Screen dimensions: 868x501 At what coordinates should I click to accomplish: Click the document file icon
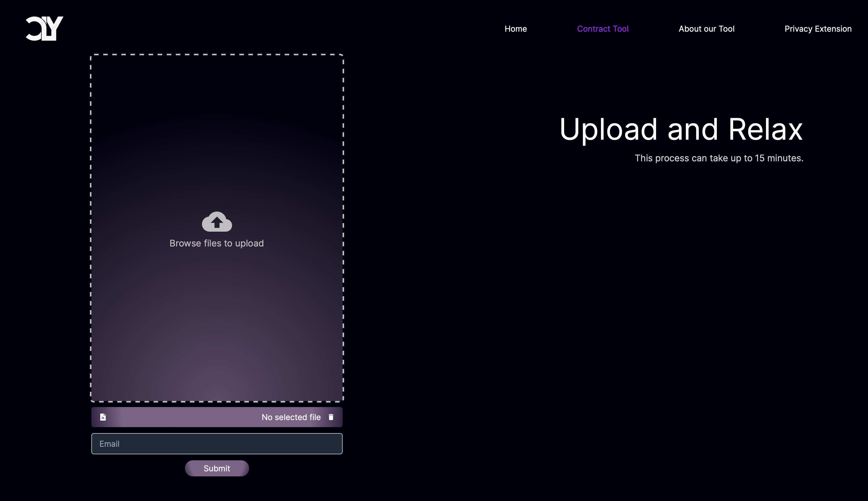tap(103, 417)
